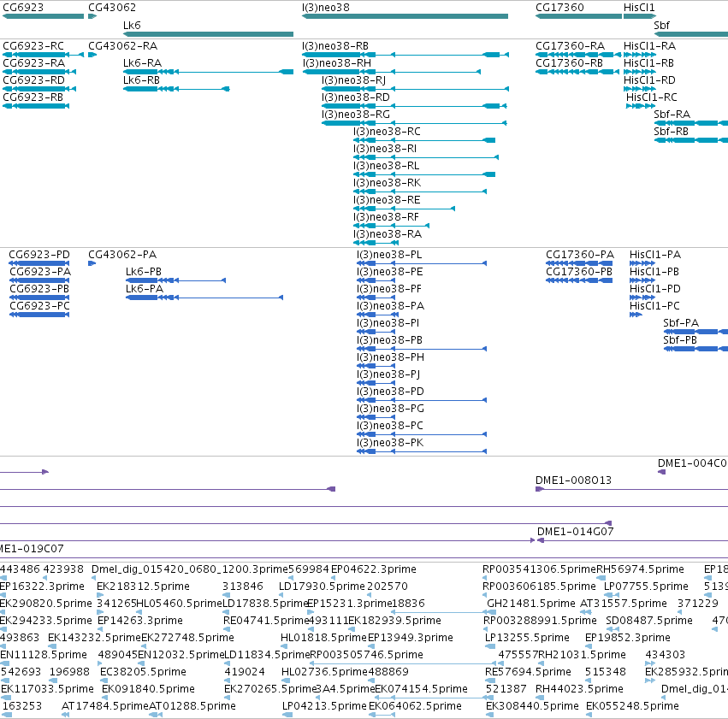Open EST label EP14263.3prime

140,621
